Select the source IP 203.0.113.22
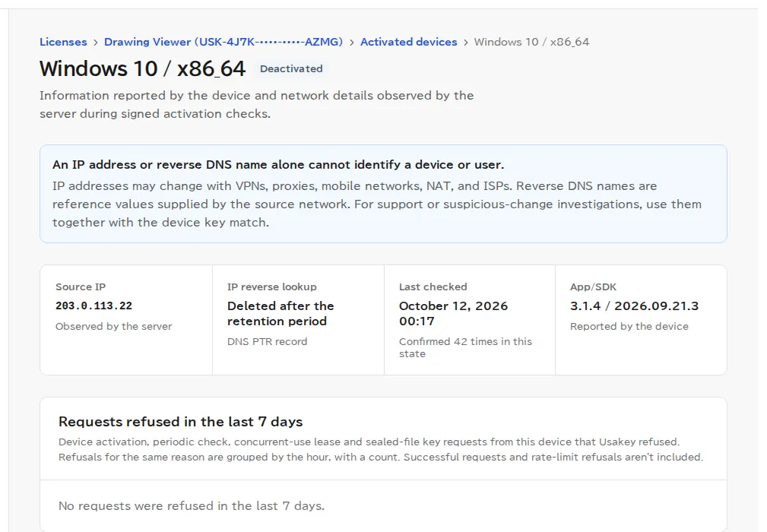The width and height of the screenshot is (767, 532). click(x=94, y=306)
